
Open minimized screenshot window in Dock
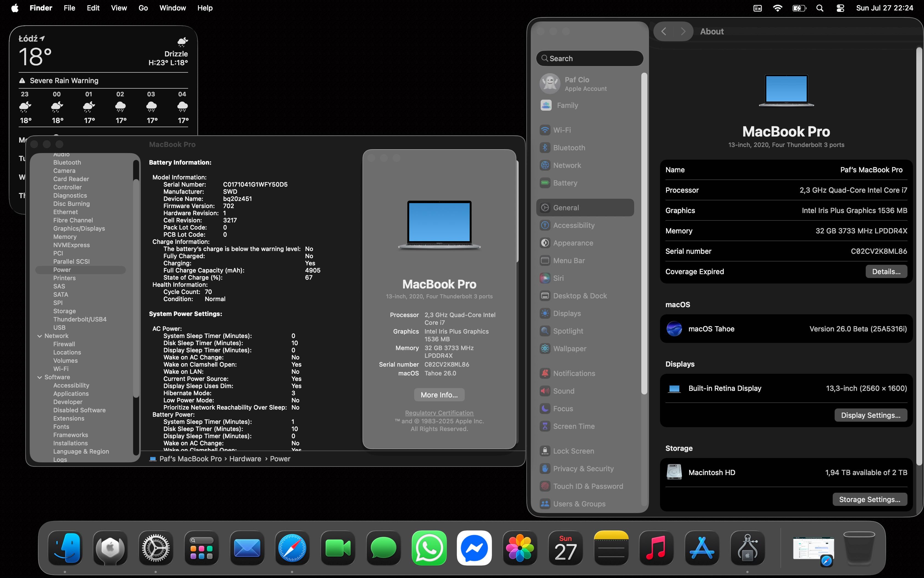coord(813,549)
